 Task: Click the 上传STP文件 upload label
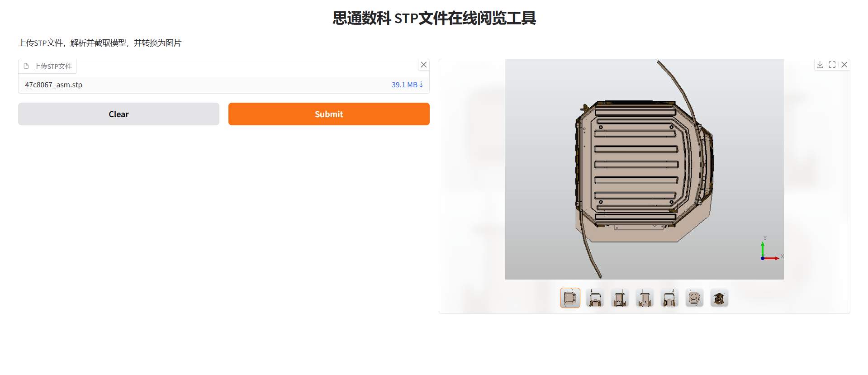click(x=53, y=66)
